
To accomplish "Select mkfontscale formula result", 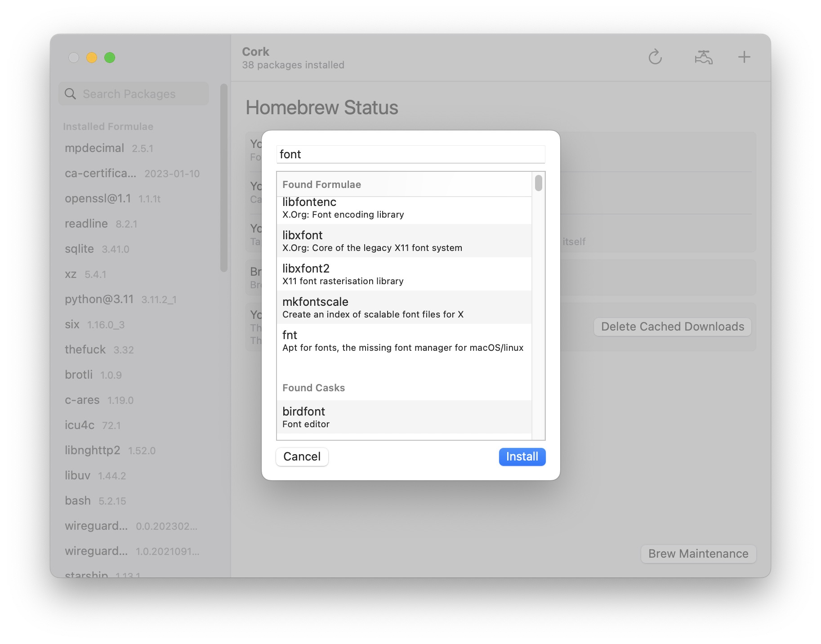I will (x=404, y=307).
